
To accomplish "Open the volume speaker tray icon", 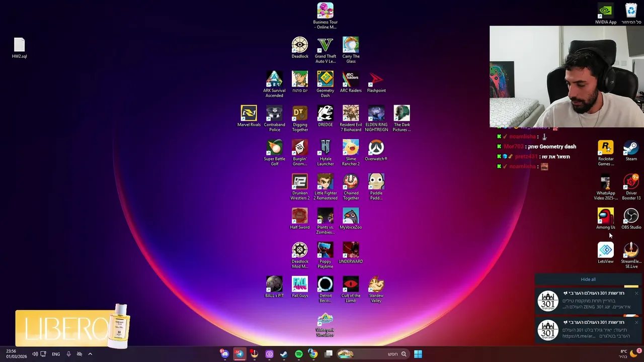I will point(35,354).
